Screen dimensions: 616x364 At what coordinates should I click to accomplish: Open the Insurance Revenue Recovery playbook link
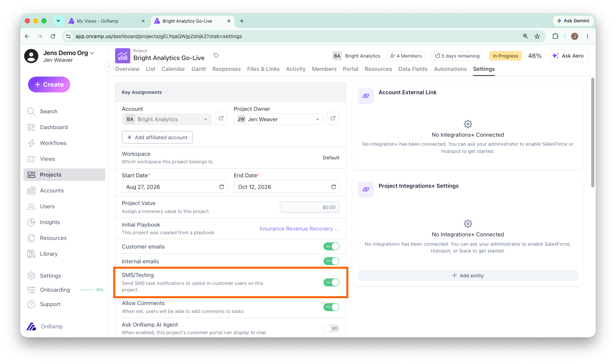click(299, 229)
